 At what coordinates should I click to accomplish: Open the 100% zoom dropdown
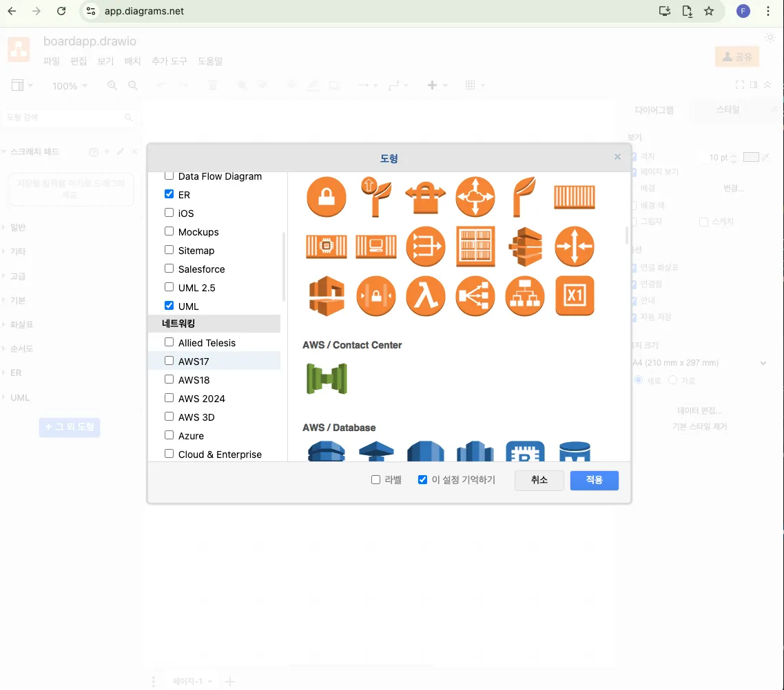click(70, 86)
